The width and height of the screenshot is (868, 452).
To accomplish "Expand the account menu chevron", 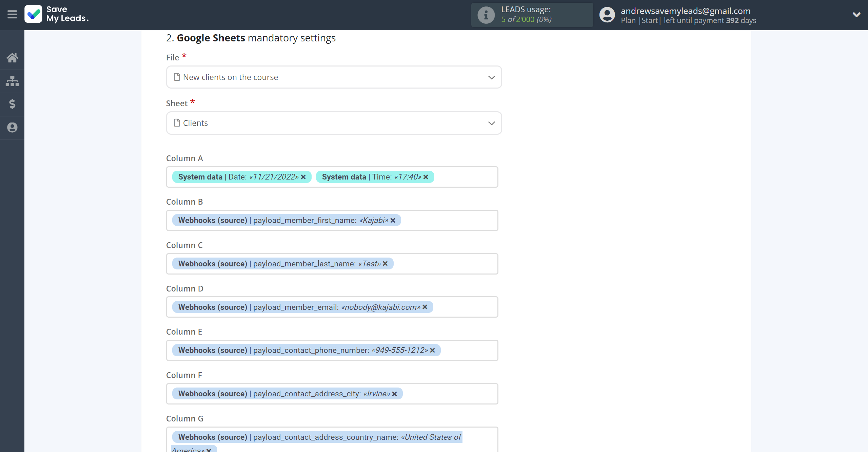I will click(856, 15).
